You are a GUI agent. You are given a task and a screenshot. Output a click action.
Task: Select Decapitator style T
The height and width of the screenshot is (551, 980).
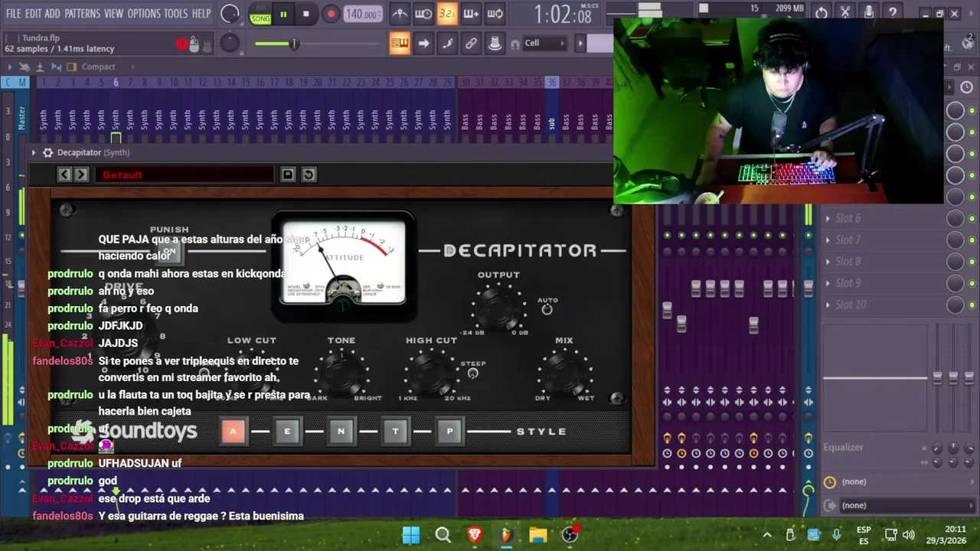coord(395,432)
